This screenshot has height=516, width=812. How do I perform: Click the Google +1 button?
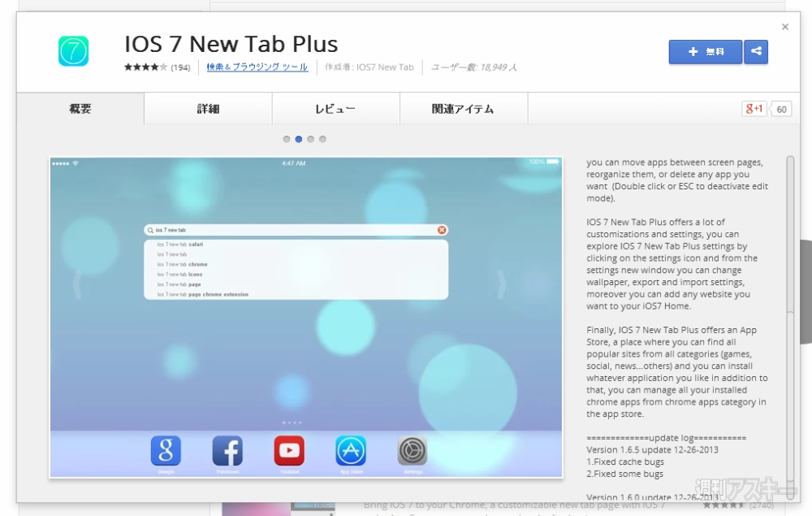pyautogui.click(x=754, y=109)
